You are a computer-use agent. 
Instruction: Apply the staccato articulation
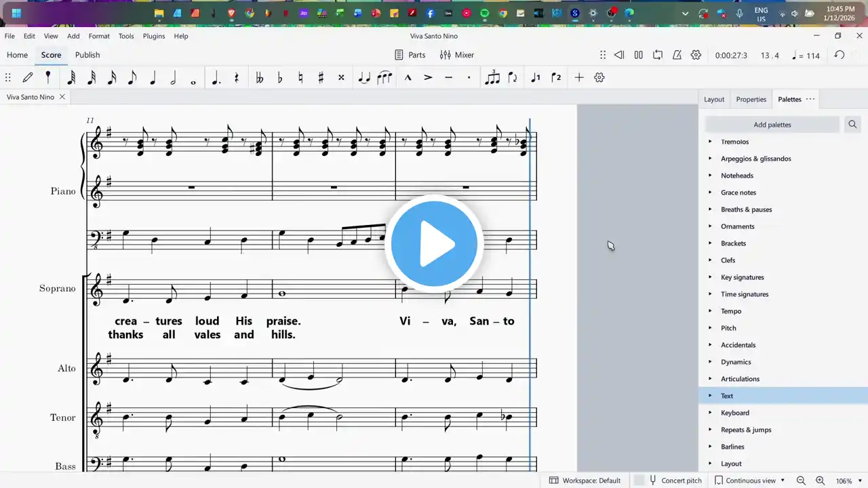[469, 78]
